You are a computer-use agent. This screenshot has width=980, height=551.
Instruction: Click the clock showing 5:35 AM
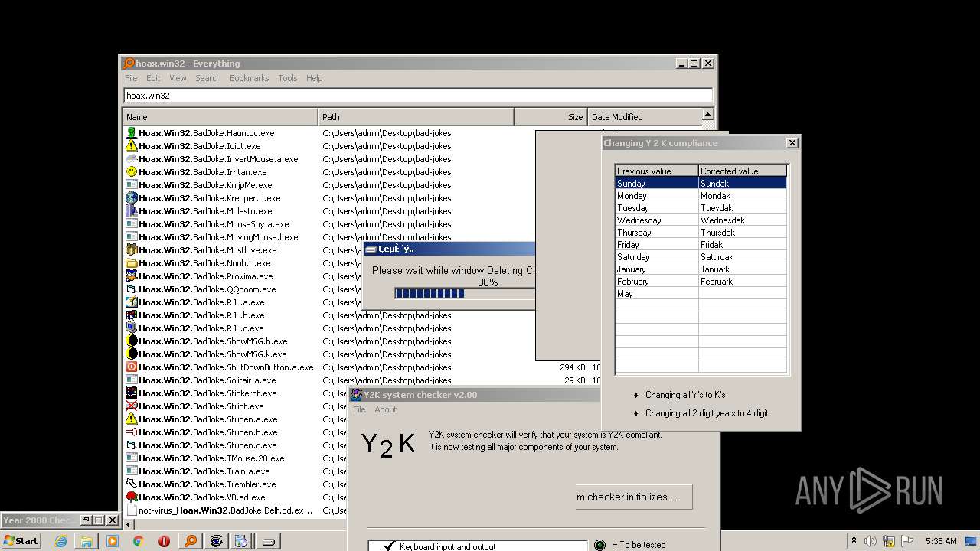(x=941, y=541)
